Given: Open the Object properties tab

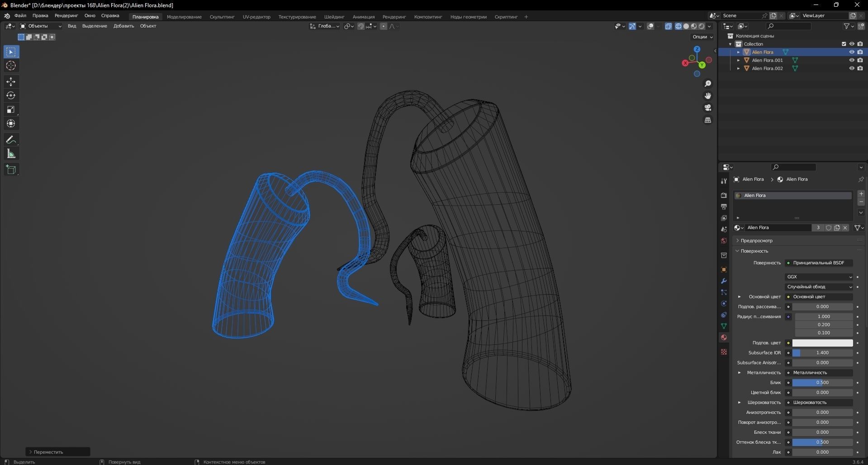Looking at the screenshot, I should tap(724, 270).
